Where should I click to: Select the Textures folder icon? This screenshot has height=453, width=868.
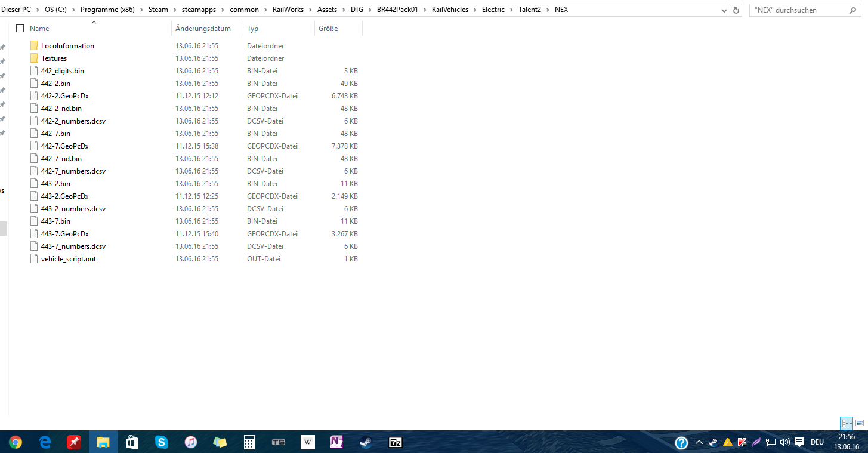(x=34, y=58)
